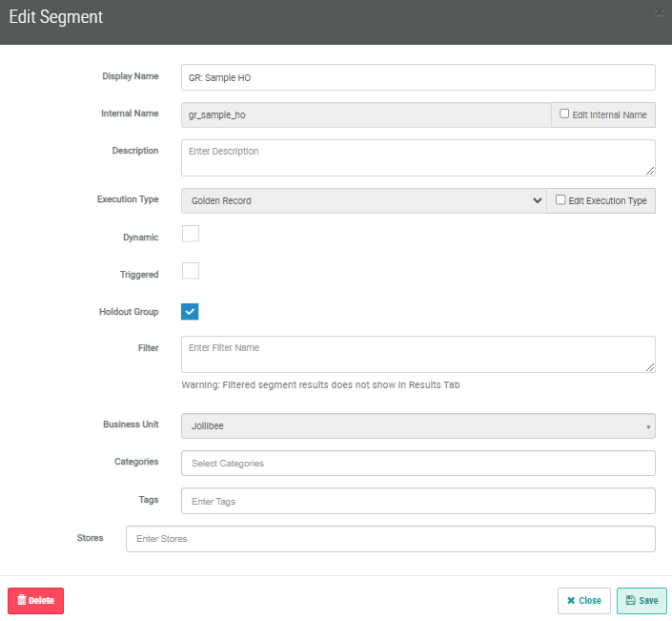Click the Display Name text field
672x621 pixels.
pyautogui.click(x=417, y=77)
